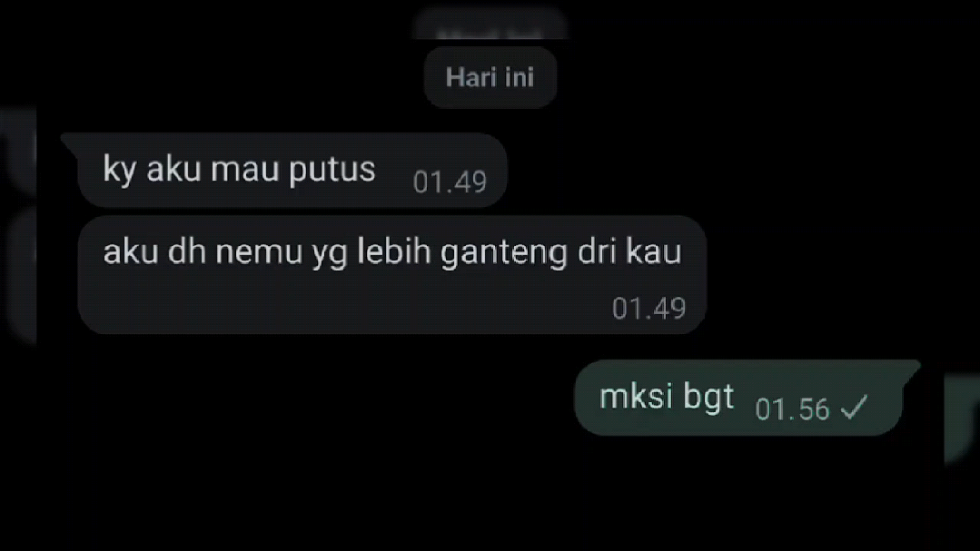Click the blurred shape on the right edge
Viewport: 980px width, 551px height.
962,418
